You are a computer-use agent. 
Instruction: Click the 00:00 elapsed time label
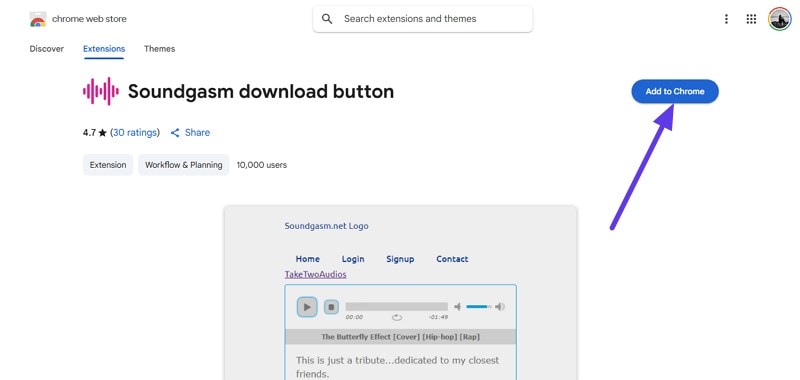[x=354, y=317]
